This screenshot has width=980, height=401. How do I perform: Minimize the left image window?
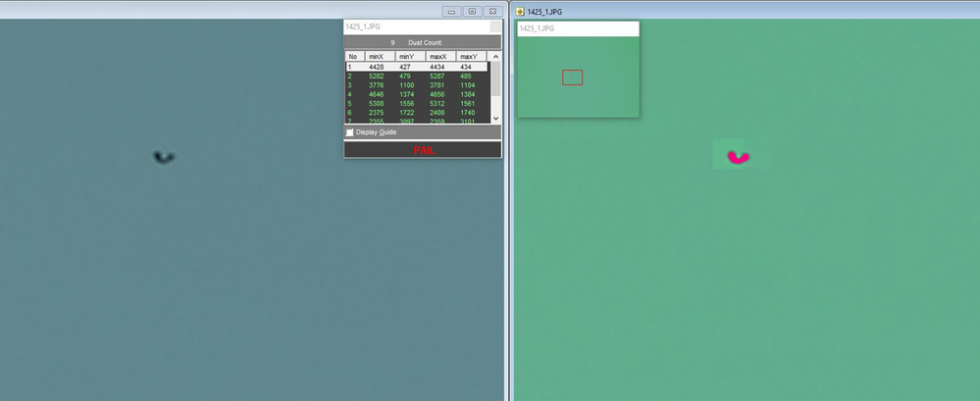click(451, 11)
